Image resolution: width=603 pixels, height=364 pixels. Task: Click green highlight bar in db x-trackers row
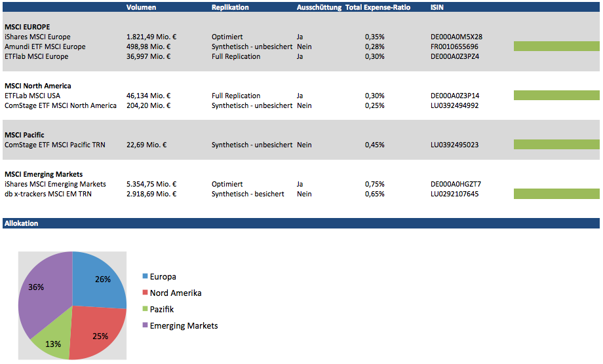click(x=556, y=194)
